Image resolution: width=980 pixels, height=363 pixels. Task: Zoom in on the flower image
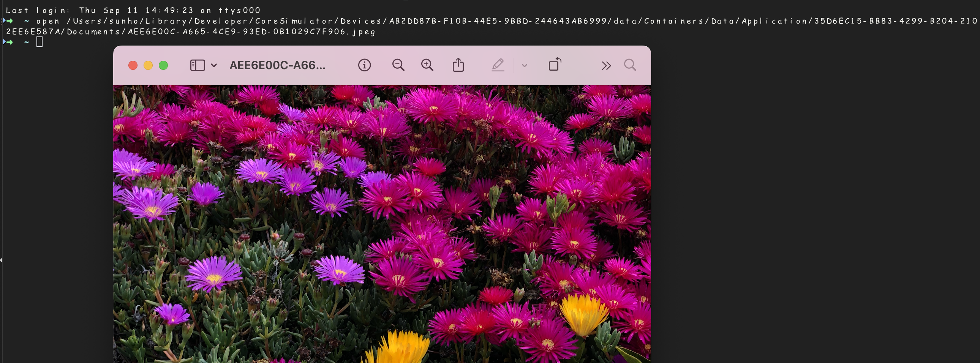point(427,65)
